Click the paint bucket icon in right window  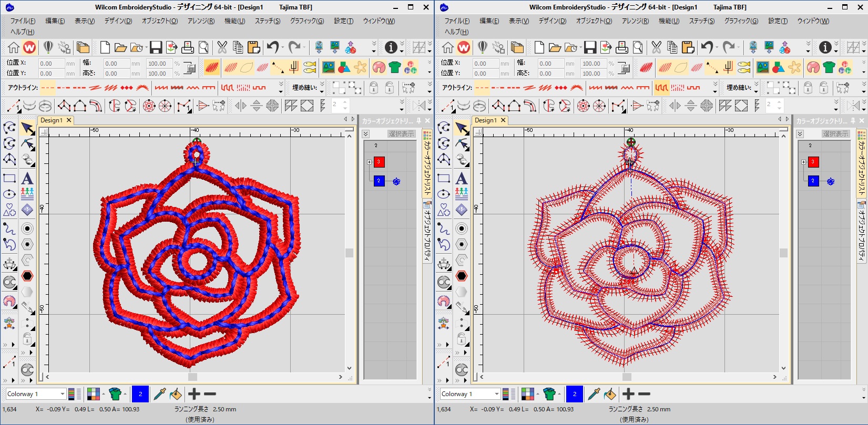click(x=610, y=393)
